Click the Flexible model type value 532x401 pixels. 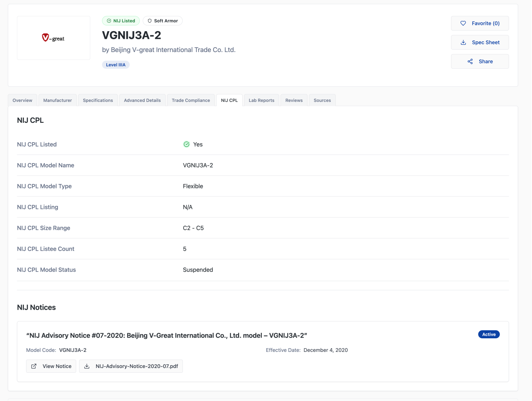click(x=193, y=186)
